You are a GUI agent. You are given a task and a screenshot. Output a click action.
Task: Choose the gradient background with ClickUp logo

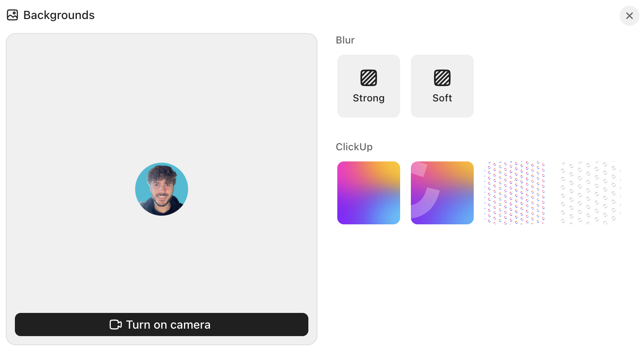pos(442,192)
